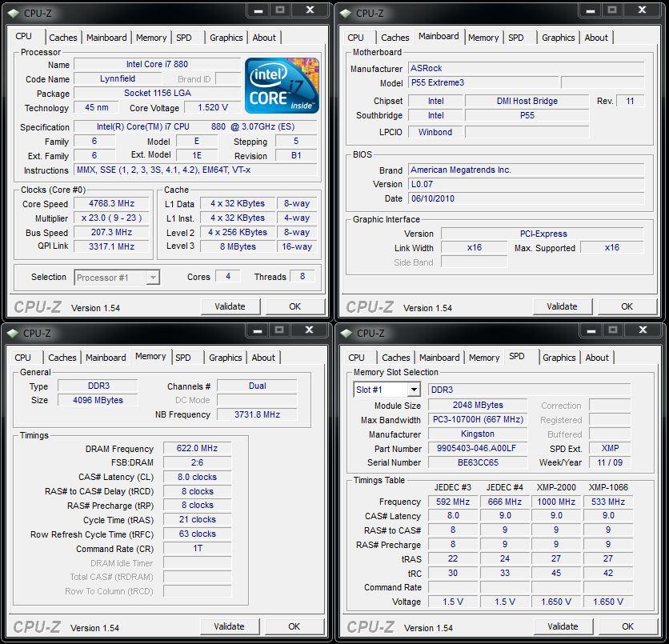Select SPD tab in CPU window

click(x=184, y=38)
